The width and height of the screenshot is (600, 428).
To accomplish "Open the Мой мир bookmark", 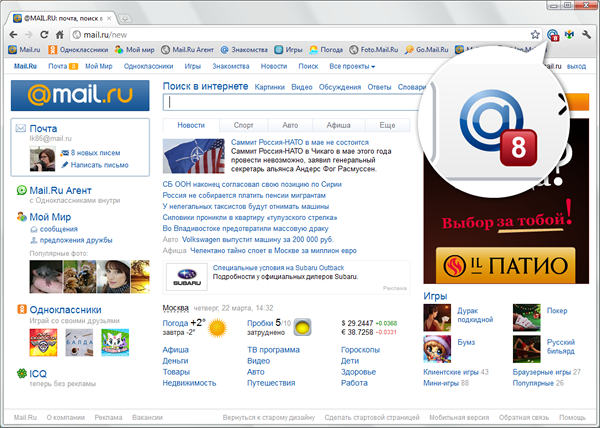I will (x=134, y=50).
